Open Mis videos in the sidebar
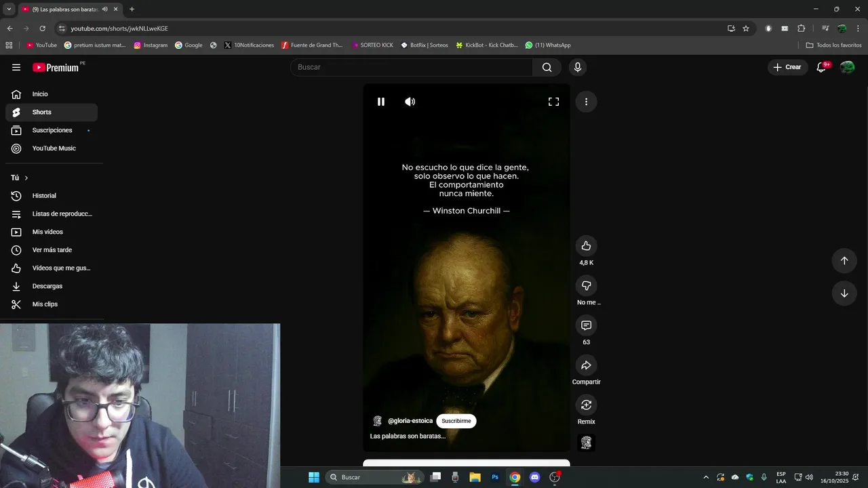The width and height of the screenshot is (868, 488). point(52,232)
